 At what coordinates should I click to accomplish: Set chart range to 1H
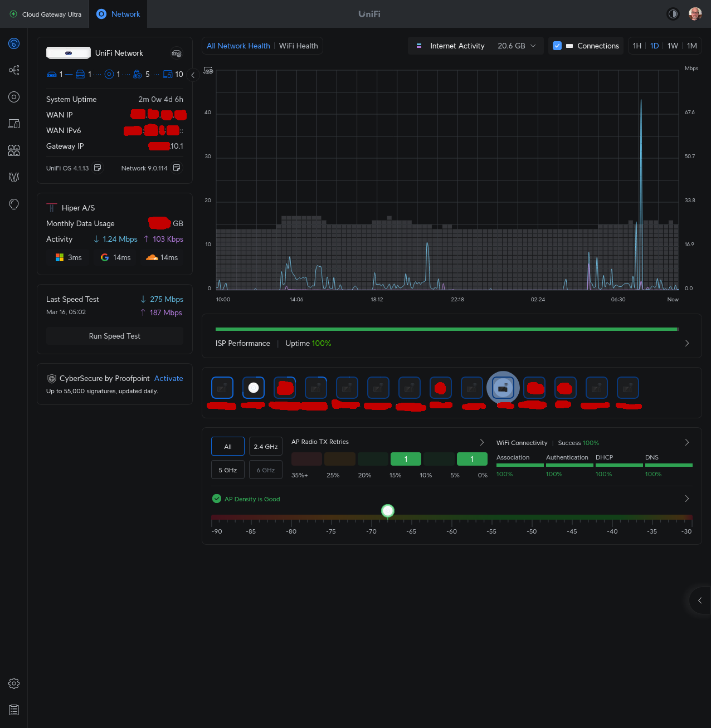[x=637, y=46]
